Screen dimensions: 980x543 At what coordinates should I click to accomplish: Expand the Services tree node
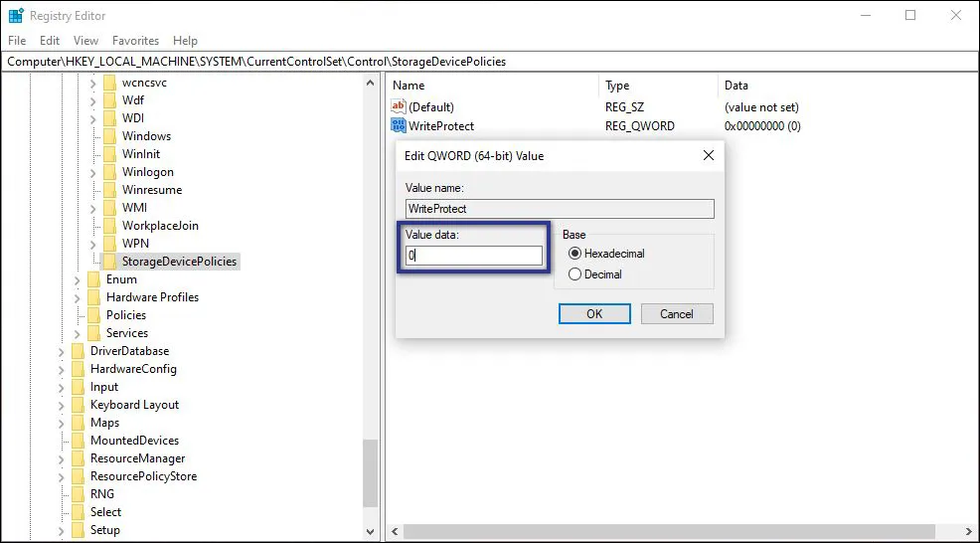pyautogui.click(x=78, y=333)
